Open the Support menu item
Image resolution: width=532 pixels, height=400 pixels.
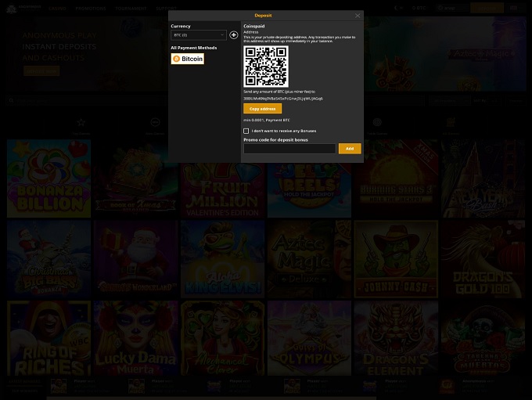click(x=166, y=8)
